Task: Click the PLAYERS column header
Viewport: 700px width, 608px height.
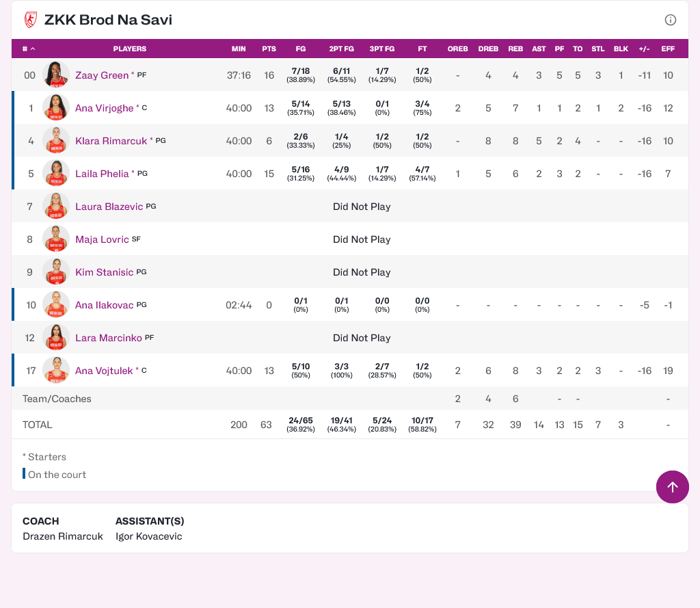Action: [x=129, y=49]
